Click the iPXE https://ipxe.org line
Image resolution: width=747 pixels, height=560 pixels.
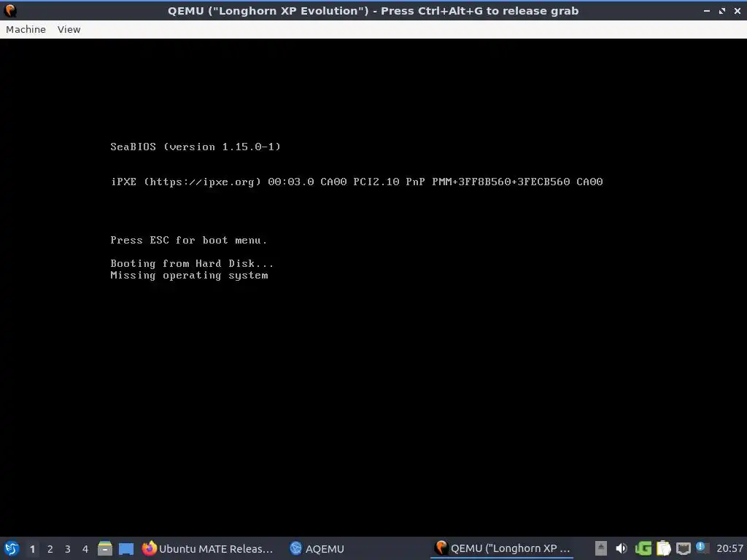(x=357, y=182)
